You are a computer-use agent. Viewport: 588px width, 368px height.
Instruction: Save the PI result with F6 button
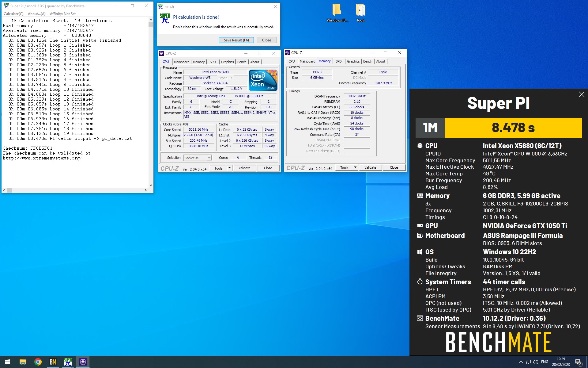236,40
